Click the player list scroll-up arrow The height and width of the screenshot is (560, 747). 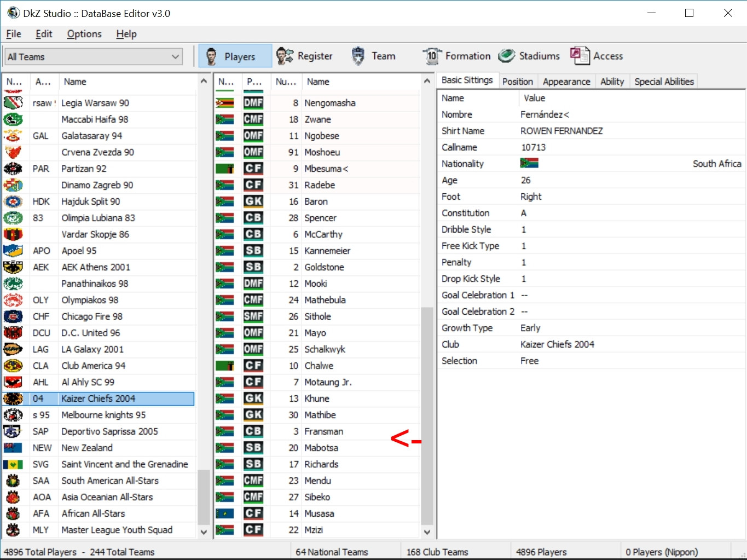[x=427, y=81]
